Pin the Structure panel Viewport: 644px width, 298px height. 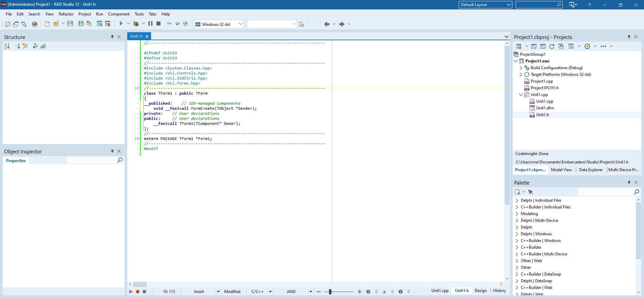tap(112, 37)
